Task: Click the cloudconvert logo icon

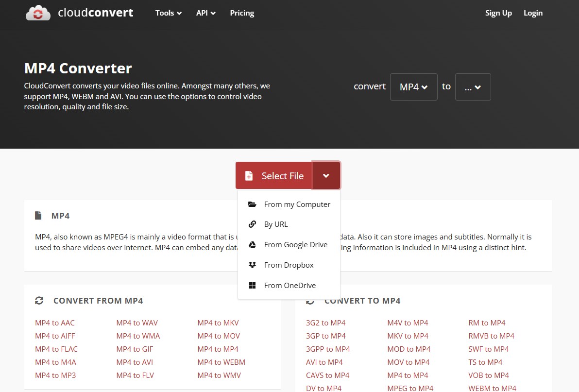Action: (38, 13)
